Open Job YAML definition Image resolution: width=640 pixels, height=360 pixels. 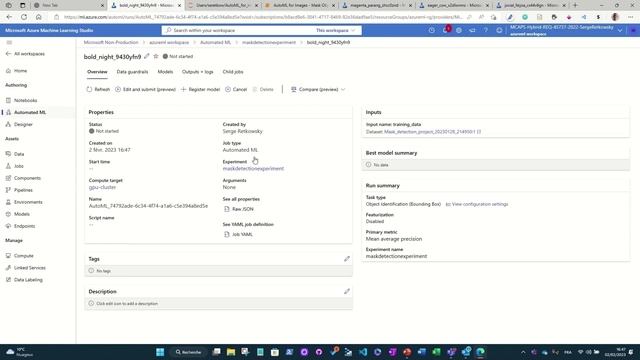[238, 234]
